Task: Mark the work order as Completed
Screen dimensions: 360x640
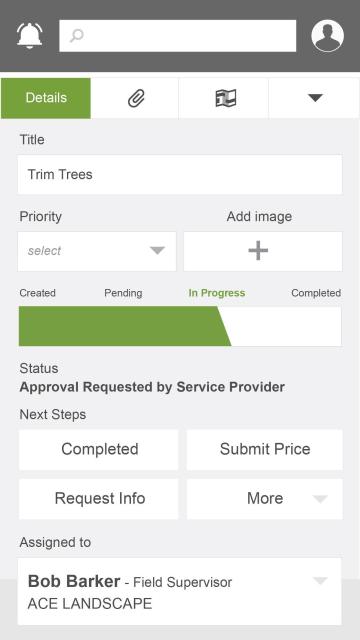Action: coord(98,449)
